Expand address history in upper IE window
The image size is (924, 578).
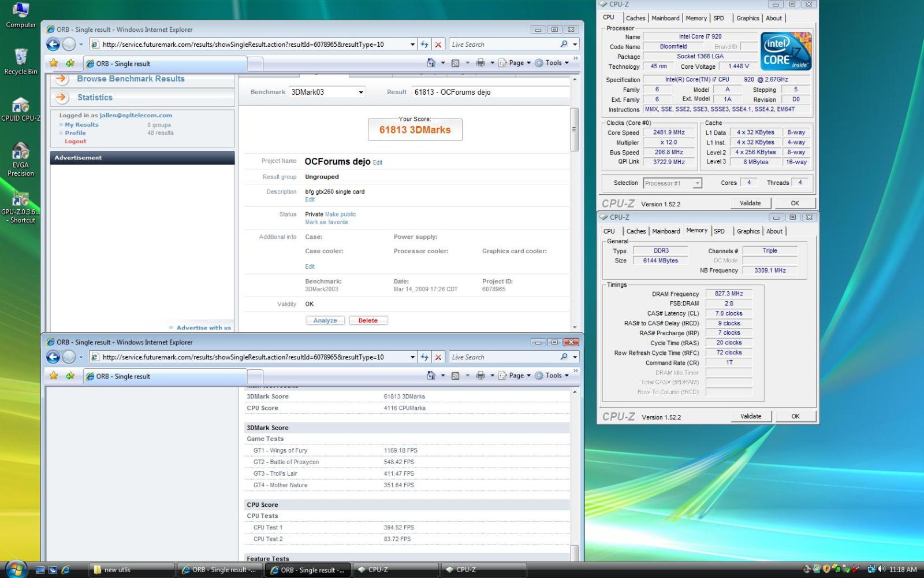(412, 45)
